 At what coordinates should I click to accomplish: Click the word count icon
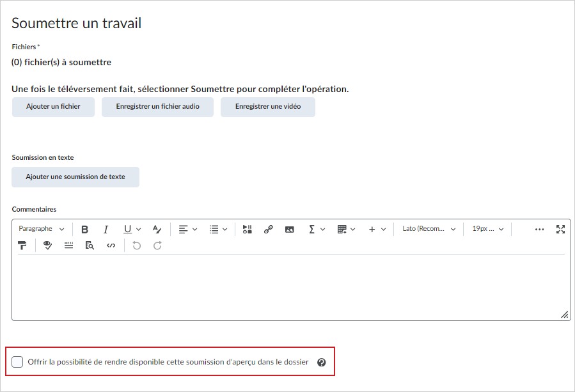(68, 246)
